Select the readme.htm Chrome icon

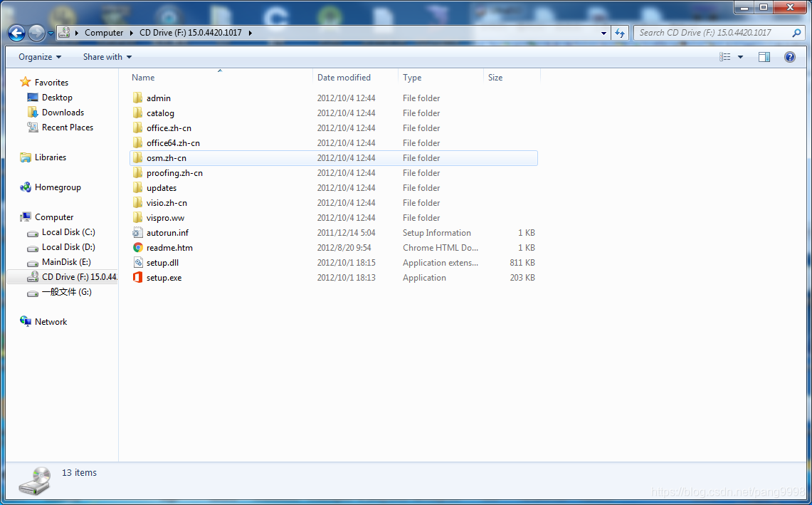137,248
